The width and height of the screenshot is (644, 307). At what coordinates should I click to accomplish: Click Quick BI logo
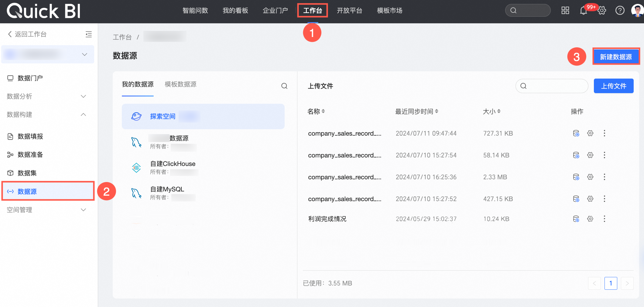[x=44, y=11]
